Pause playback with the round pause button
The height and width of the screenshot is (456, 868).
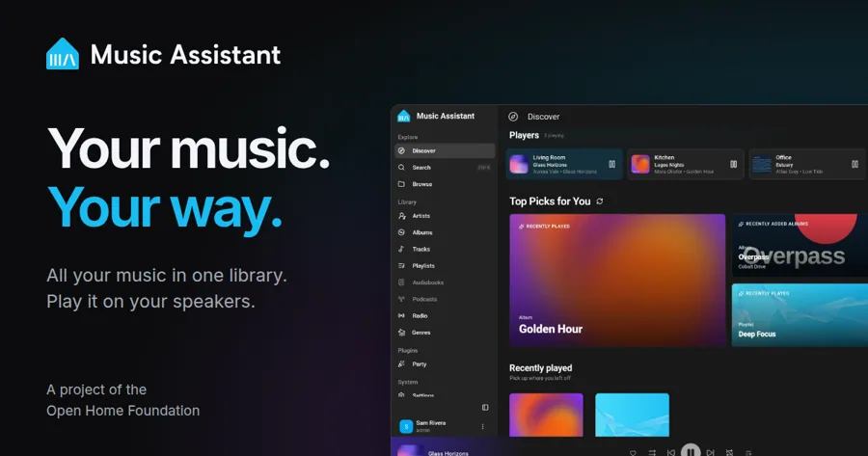[x=691, y=450]
